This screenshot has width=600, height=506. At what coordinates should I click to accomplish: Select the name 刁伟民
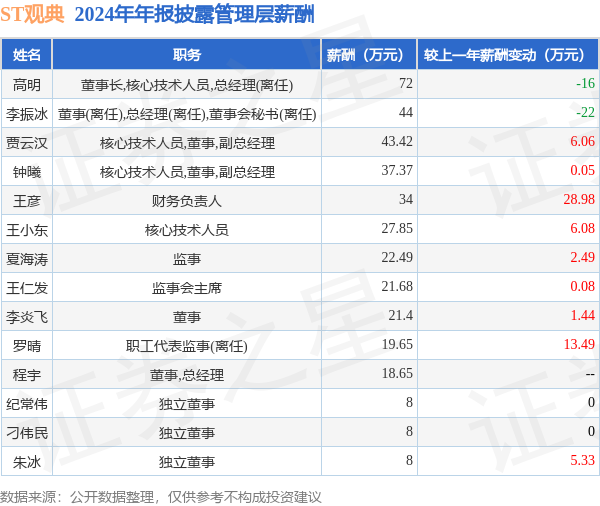click(27, 433)
